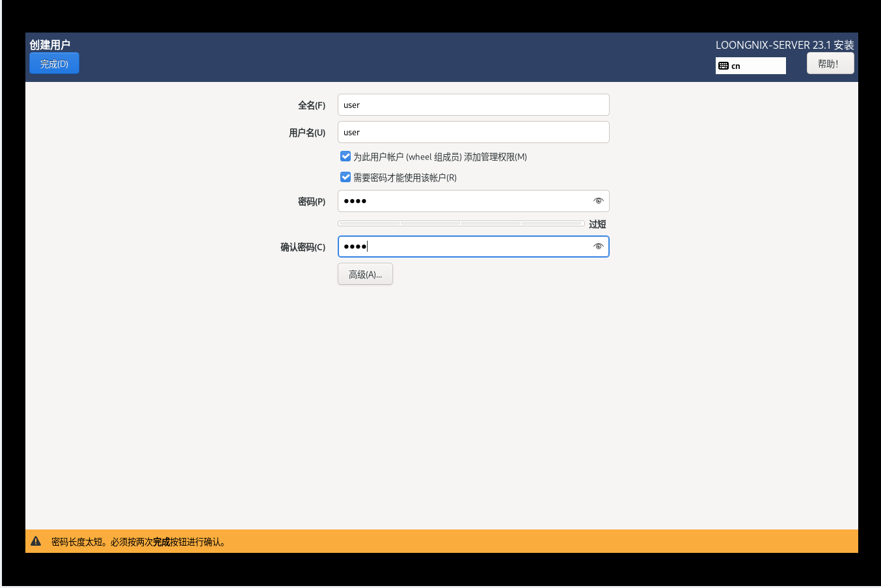Show password with eye icon in 密码 field
The width and height of the screenshot is (881, 588).
pyautogui.click(x=598, y=201)
